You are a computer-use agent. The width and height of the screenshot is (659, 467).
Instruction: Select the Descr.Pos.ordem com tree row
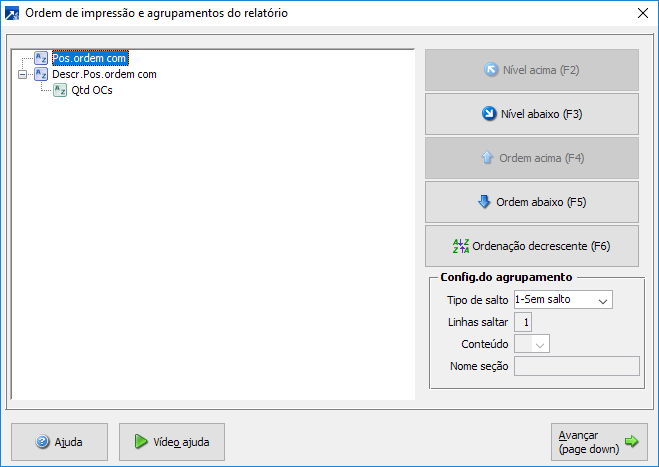(x=104, y=74)
